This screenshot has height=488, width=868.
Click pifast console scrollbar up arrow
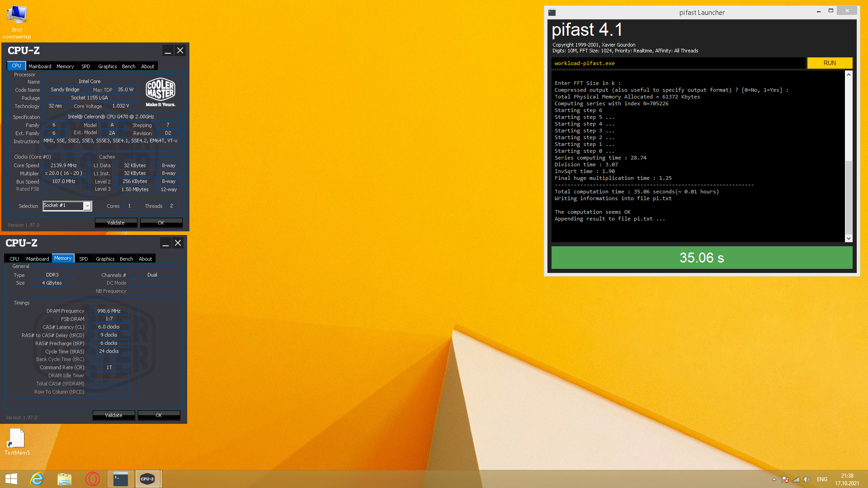click(x=849, y=75)
